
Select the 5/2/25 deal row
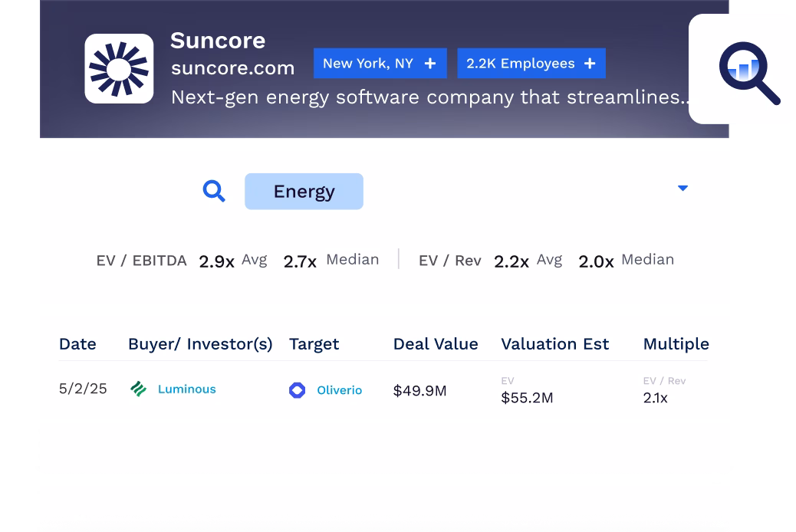pos(83,389)
